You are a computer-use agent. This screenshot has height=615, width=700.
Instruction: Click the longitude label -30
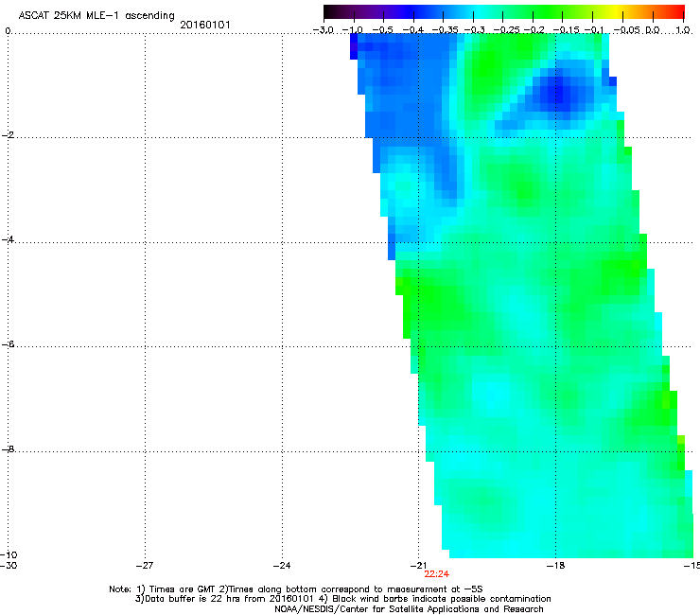coord(9,566)
